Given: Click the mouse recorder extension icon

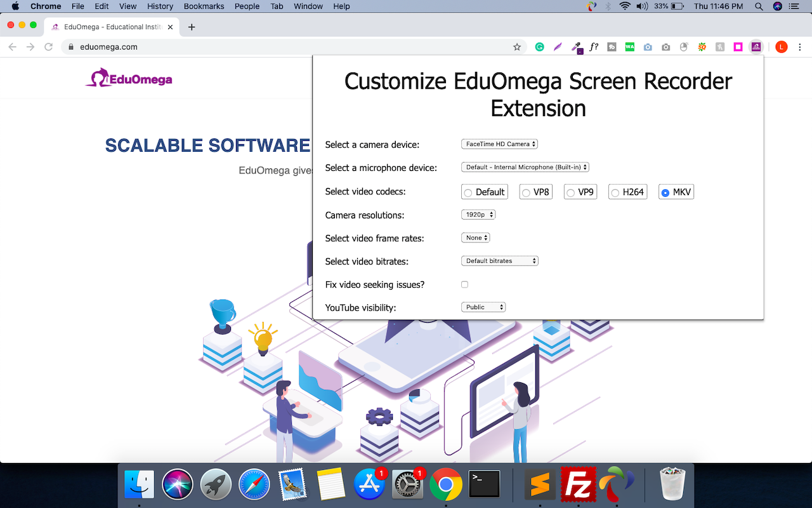Looking at the screenshot, I should [684, 46].
